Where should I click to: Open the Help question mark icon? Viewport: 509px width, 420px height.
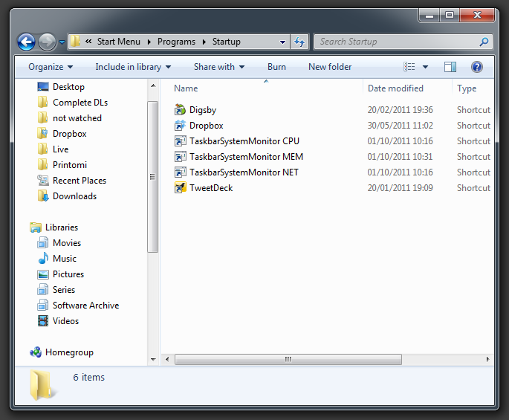tap(477, 67)
